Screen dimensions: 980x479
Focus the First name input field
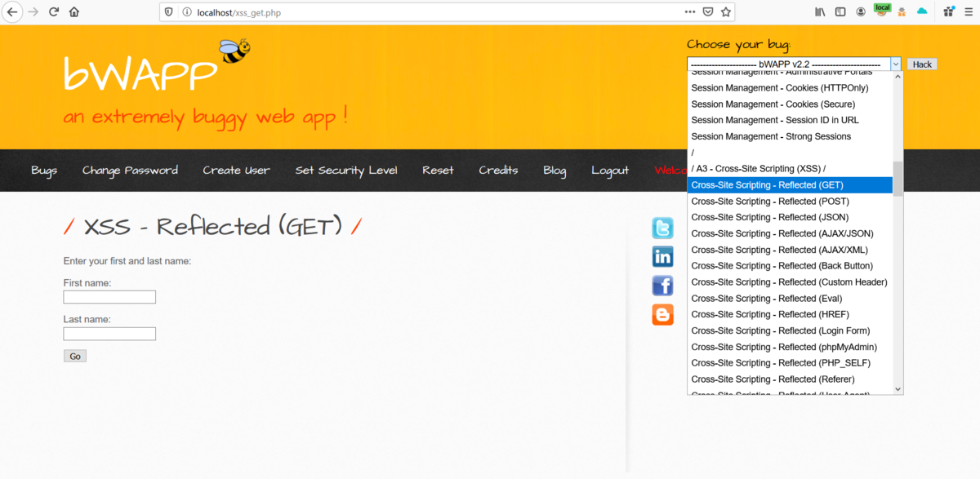point(109,297)
